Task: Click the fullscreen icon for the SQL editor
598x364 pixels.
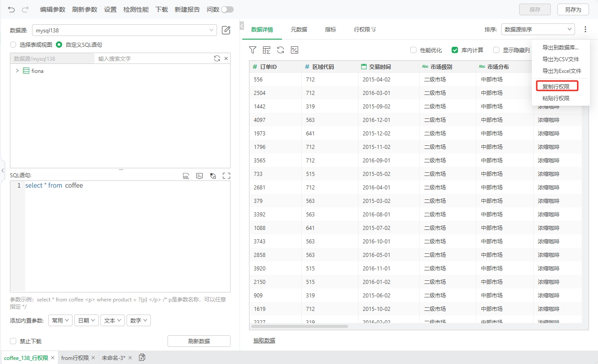Action: pos(227,176)
